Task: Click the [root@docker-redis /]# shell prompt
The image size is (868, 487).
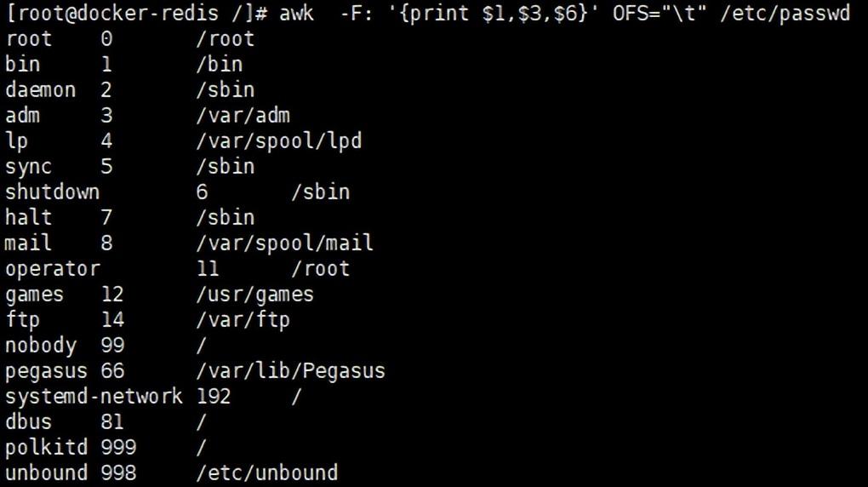Action: pos(138,14)
